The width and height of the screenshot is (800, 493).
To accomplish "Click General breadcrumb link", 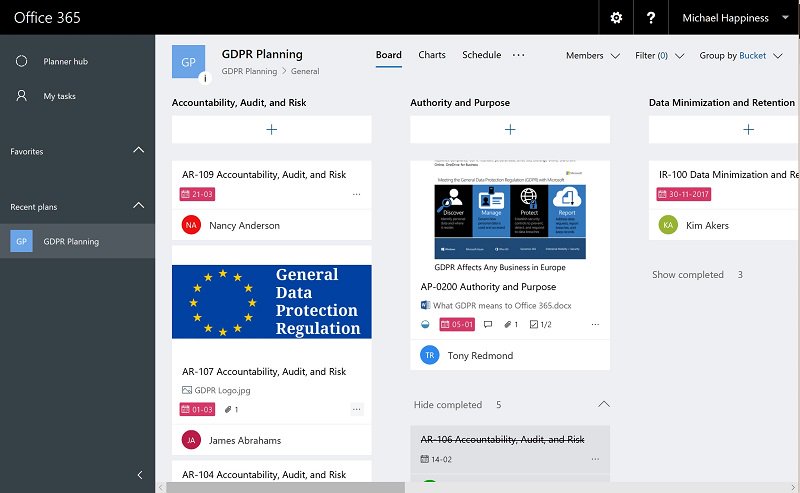I will [x=305, y=71].
